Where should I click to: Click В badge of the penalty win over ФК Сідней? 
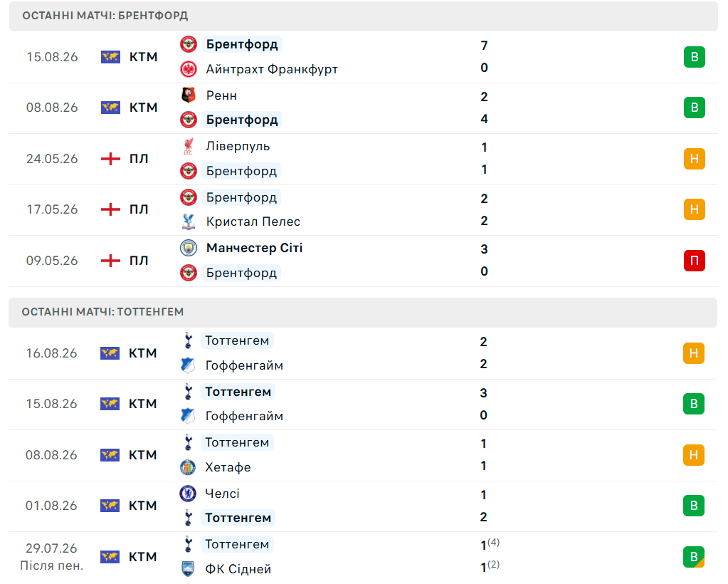click(x=694, y=557)
